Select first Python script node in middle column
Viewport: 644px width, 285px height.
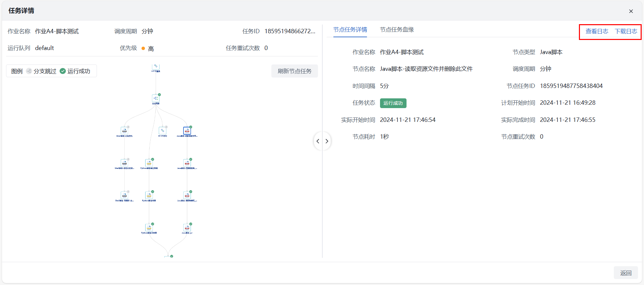(149, 163)
